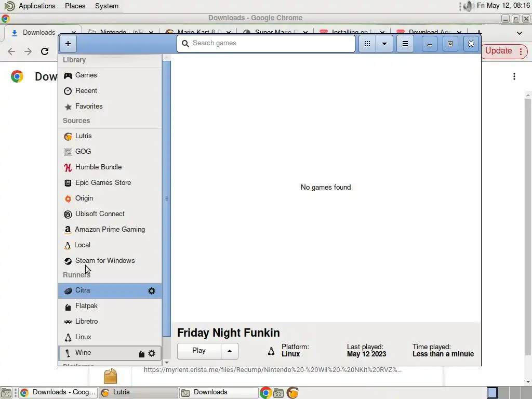Click the myrient.erista.me download link
532x399 pixels.
272,370
